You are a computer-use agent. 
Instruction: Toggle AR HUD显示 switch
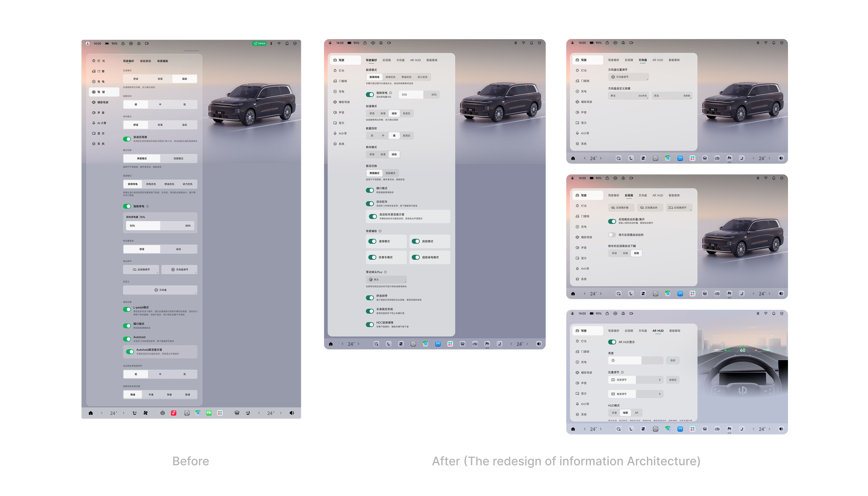click(612, 342)
